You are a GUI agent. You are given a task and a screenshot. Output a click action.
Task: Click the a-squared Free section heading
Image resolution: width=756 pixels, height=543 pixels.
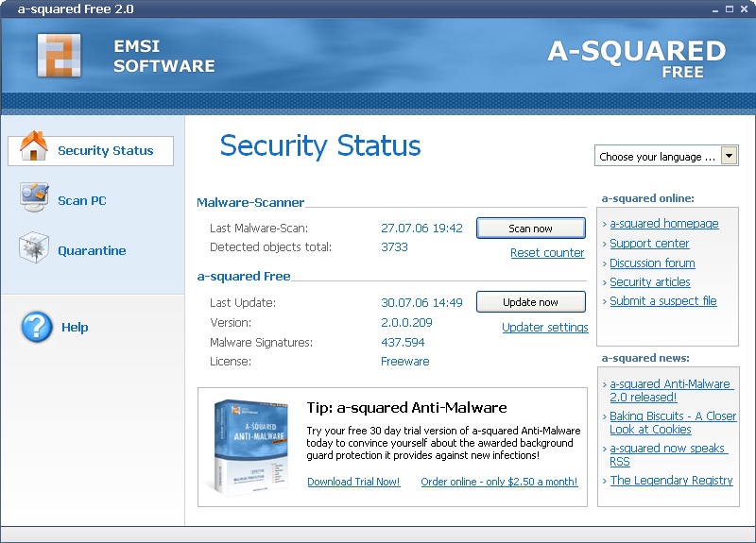pyautogui.click(x=244, y=277)
